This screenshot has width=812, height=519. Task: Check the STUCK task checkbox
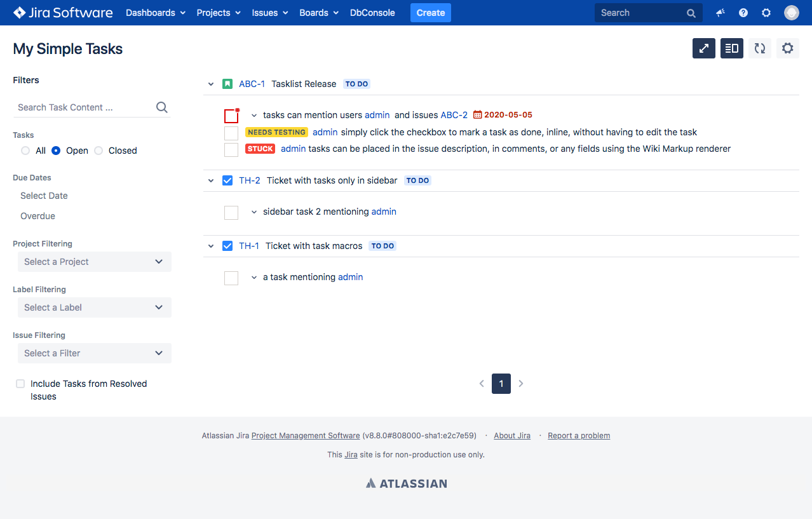231,150
